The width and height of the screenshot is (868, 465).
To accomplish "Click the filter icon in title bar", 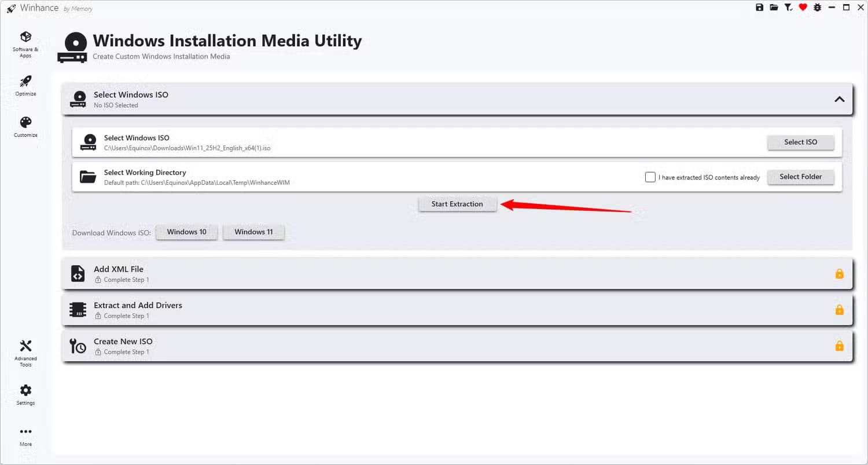I will 788,8.
